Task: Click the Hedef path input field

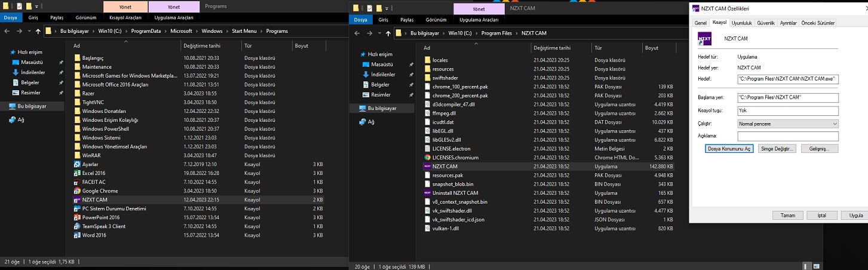Action: click(788, 78)
